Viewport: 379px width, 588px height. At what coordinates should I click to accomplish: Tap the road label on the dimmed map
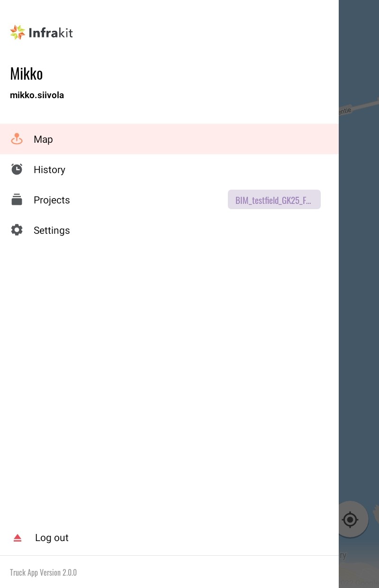[345, 110]
